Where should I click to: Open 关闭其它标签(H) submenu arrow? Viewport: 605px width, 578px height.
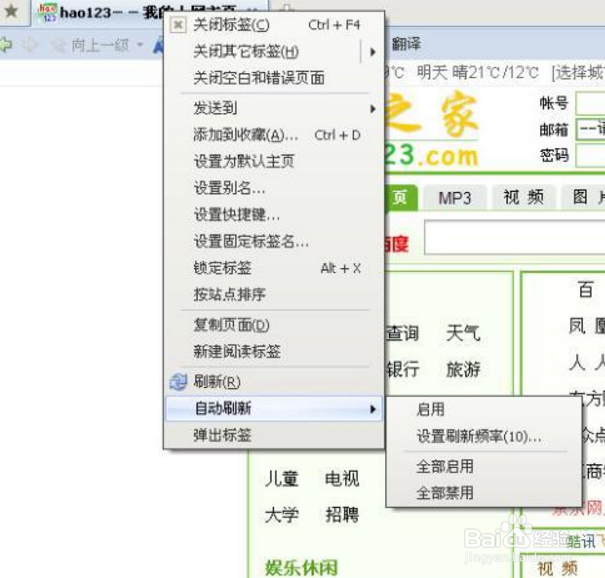click(x=373, y=52)
